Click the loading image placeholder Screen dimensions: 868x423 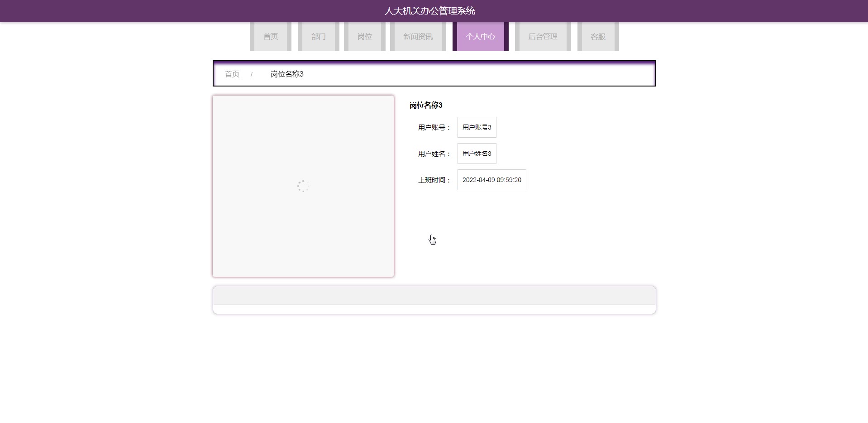click(303, 186)
